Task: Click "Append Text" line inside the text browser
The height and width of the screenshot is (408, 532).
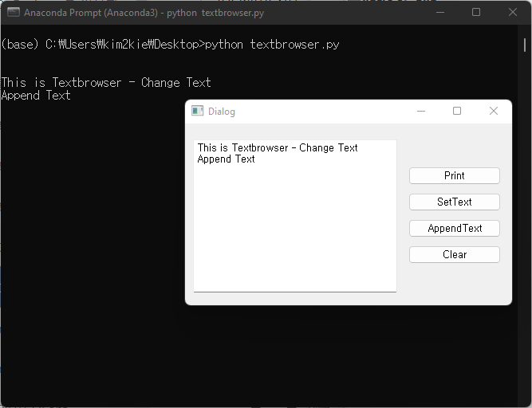Action: (226, 159)
